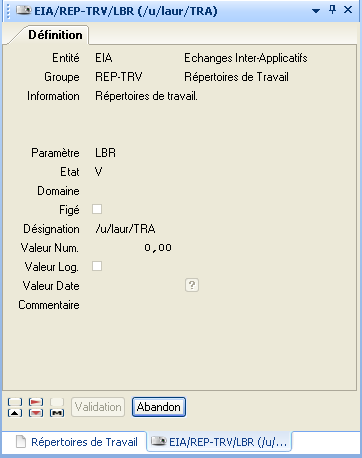362x458 pixels.
Task: Pin the panel with the pushpin icon
Action: point(332,10)
